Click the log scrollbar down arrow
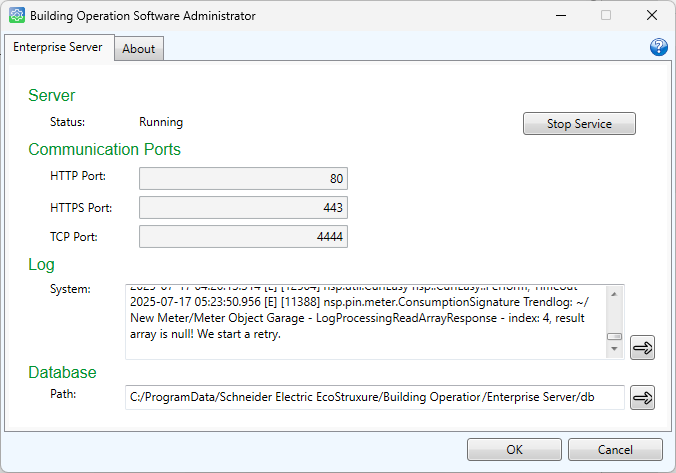The height and width of the screenshot is (473, 676). point(614,349)
